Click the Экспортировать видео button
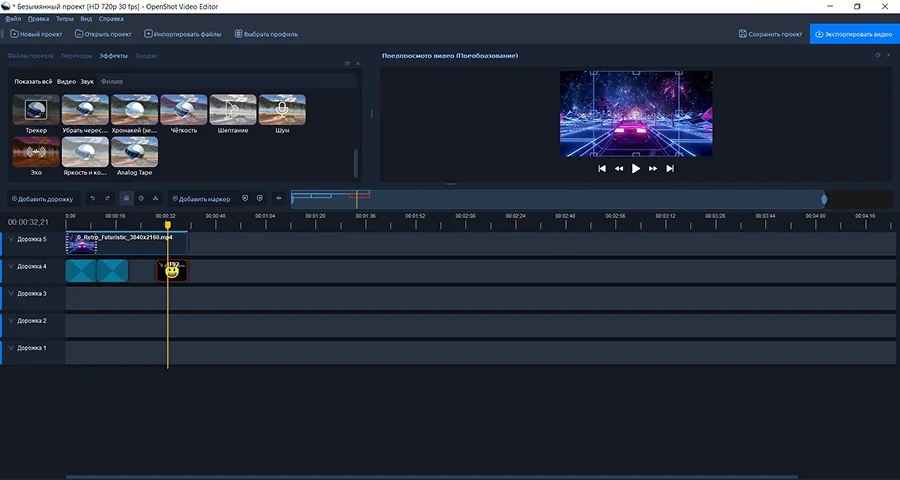Viewport: 900px width, 480px height. coord(854,34)
